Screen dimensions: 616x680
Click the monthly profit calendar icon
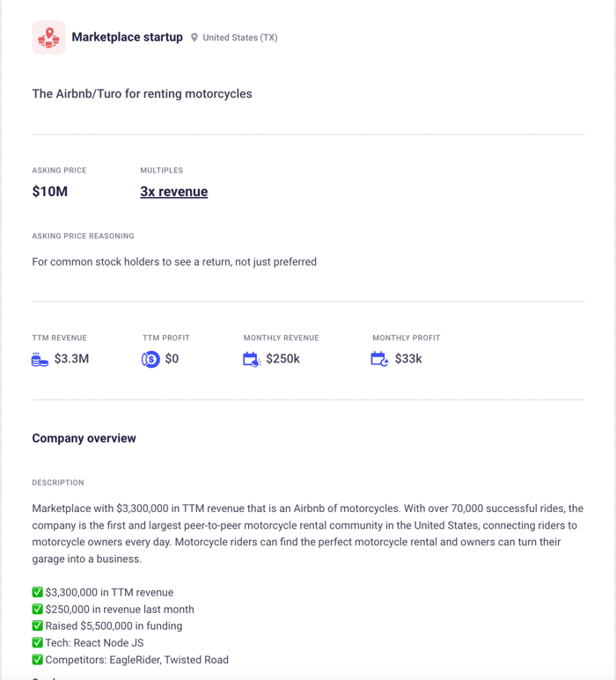(x=379, y=359)
